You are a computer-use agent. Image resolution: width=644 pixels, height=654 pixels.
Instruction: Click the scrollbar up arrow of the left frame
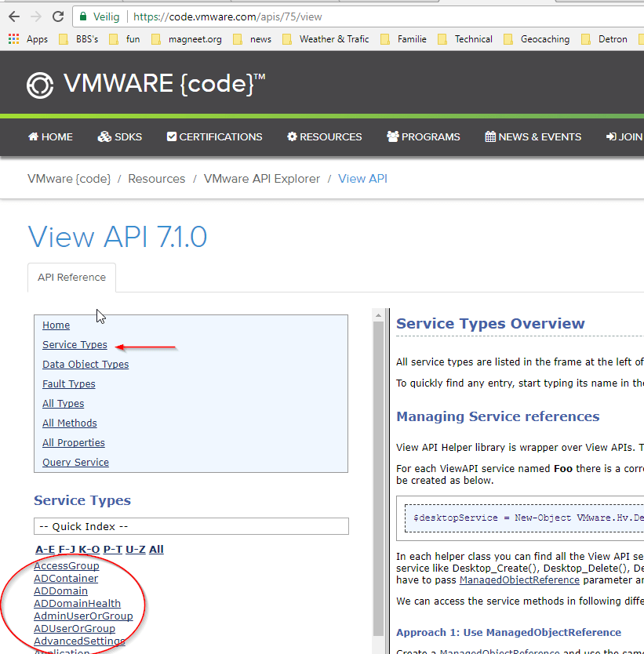pyautogui.click(x=378, y=315)
